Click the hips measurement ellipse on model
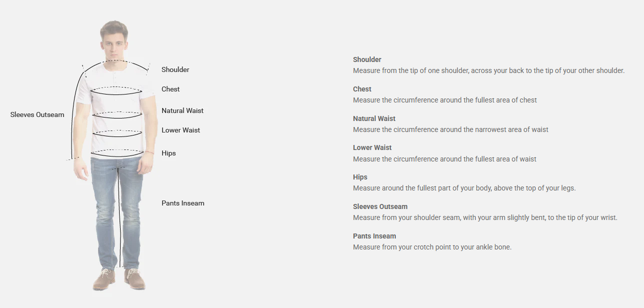 point(117,153)
